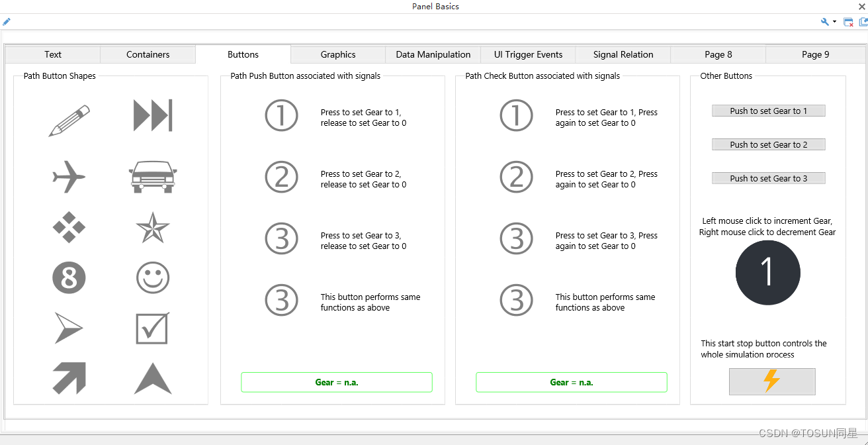Click Gear = n.a. field in Check Button group
Image resolution: width=868 pixels, height=445 pixels.
[x=572, y=382]
